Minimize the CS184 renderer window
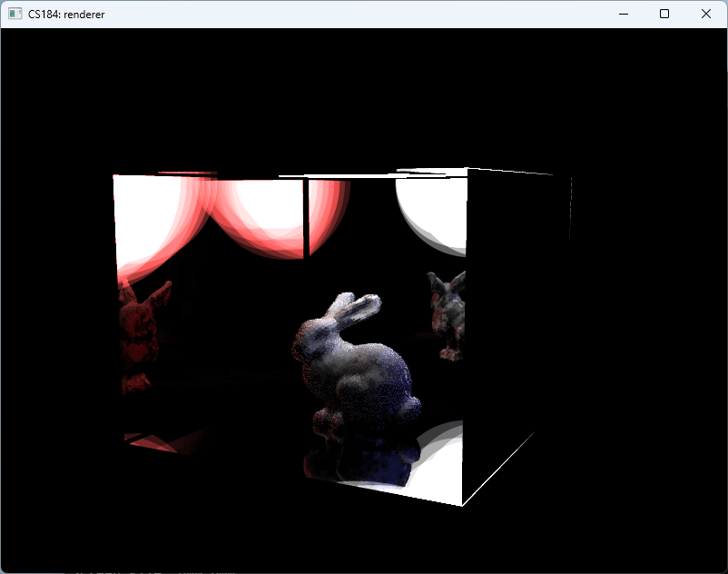 pyautogui.click(x=623, y=14)
